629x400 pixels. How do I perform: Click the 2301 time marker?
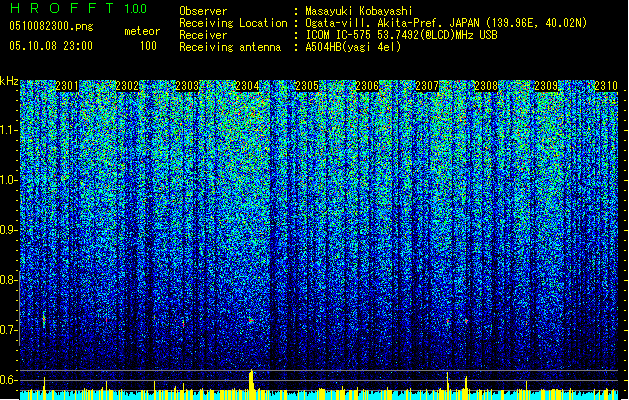pyautogui.click(x=67, y=86)
